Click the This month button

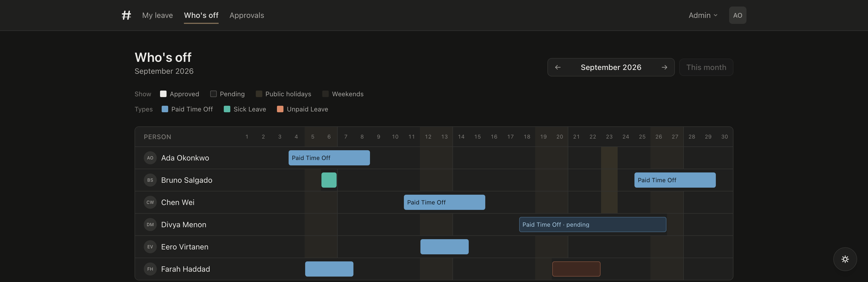point(706,68)
